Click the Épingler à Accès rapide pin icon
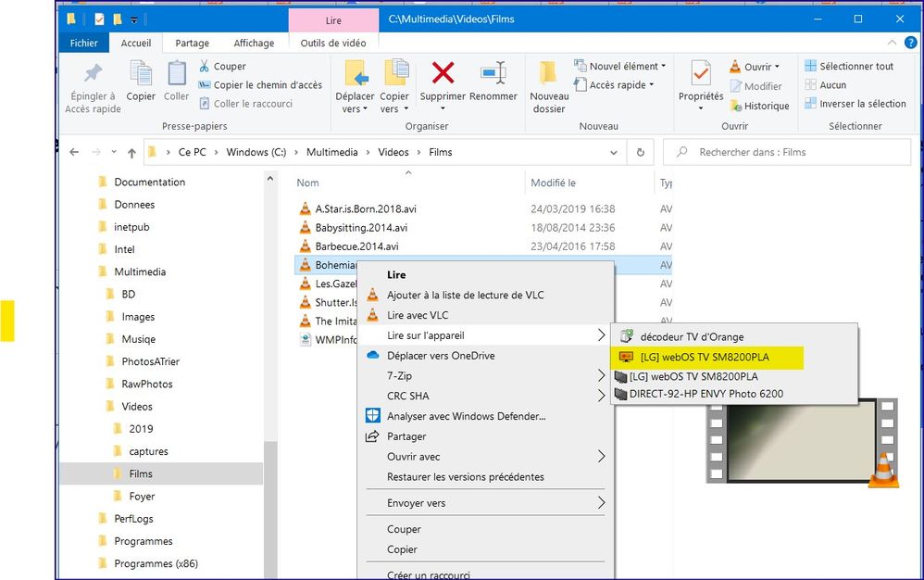The image size is (924, 580). pos(94,73)
